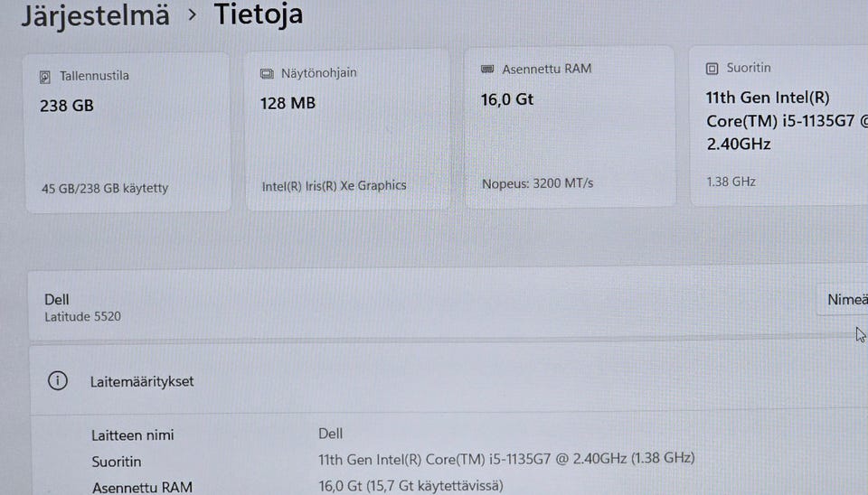Click the Laitemääritykset info icon
868x495 pixels.
(x=58, y=380)
